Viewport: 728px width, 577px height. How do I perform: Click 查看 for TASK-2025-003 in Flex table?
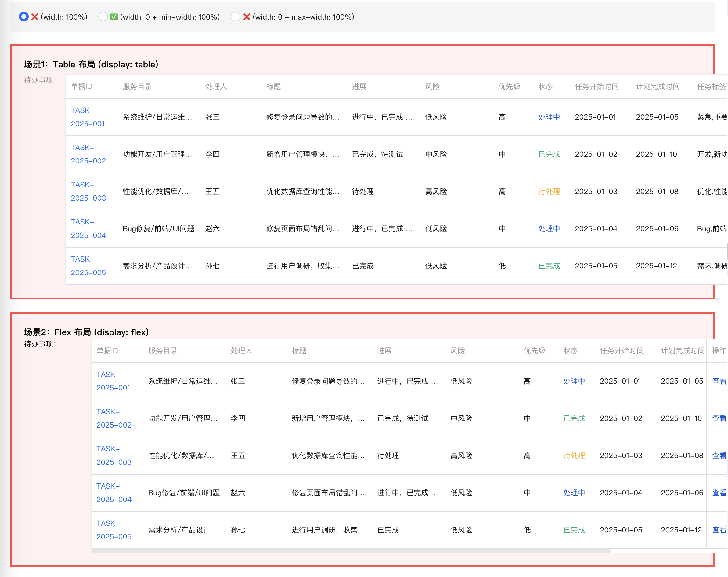719,455
